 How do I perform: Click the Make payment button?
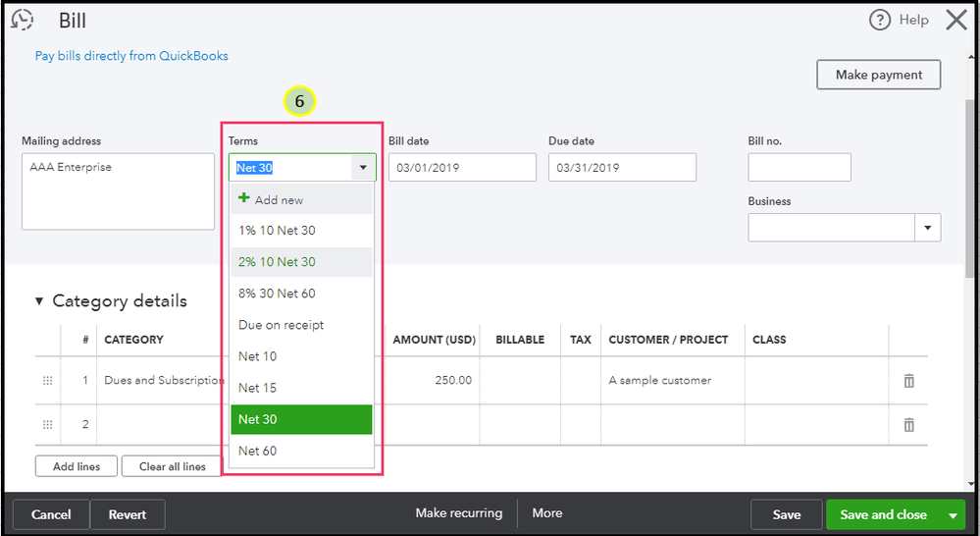(x=879, y=75)
